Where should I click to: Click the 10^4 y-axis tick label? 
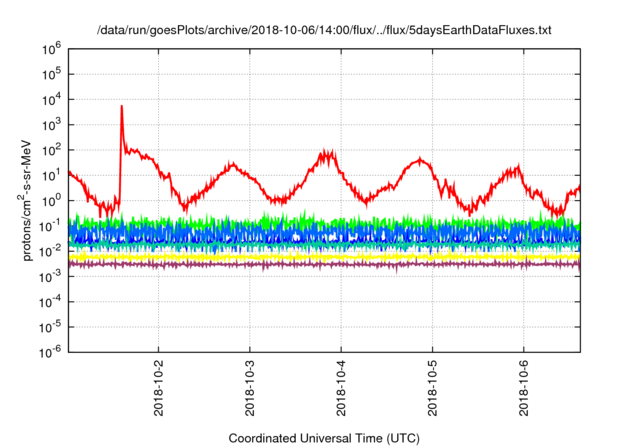51,99
